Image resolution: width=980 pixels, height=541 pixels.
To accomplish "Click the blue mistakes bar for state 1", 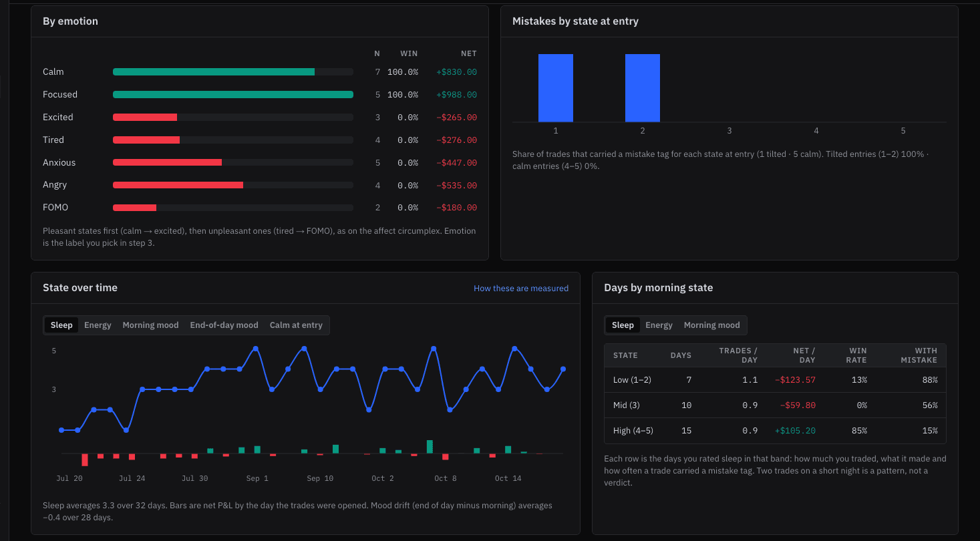I will click(556, 88).
